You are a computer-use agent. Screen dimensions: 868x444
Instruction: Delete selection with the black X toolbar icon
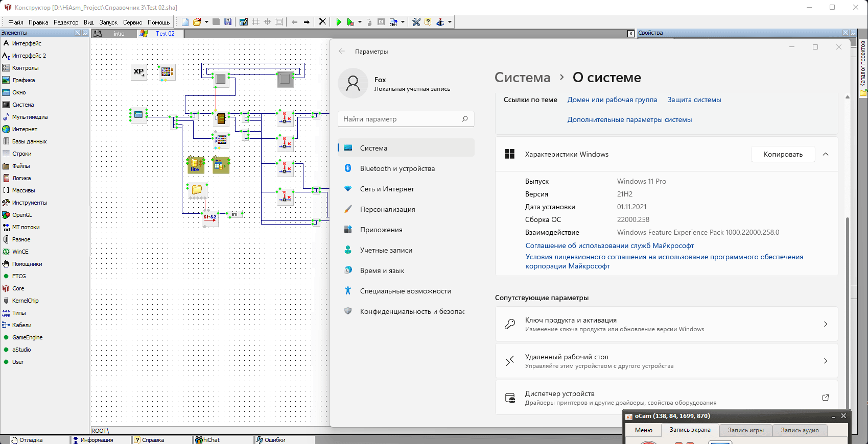[x=322, y=22]
